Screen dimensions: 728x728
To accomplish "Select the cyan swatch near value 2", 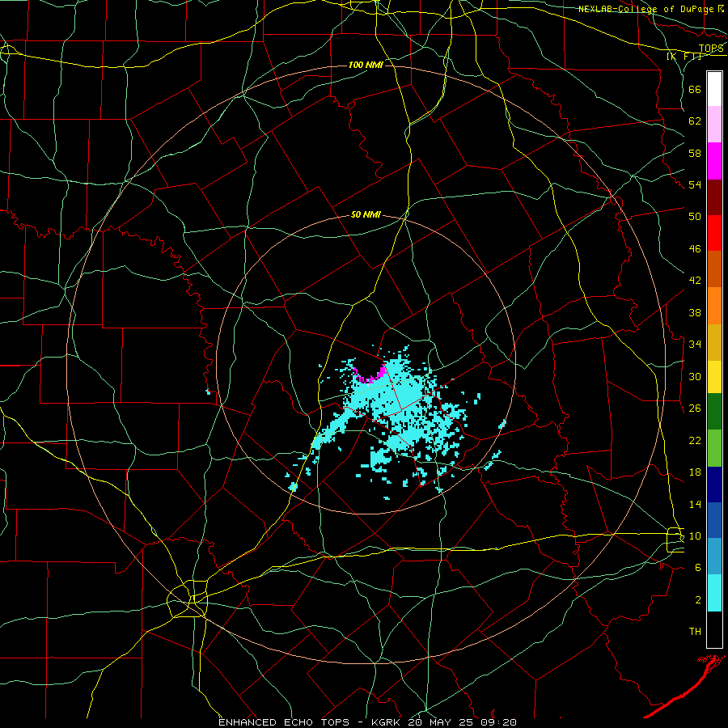I will click(x=714, y=593).
